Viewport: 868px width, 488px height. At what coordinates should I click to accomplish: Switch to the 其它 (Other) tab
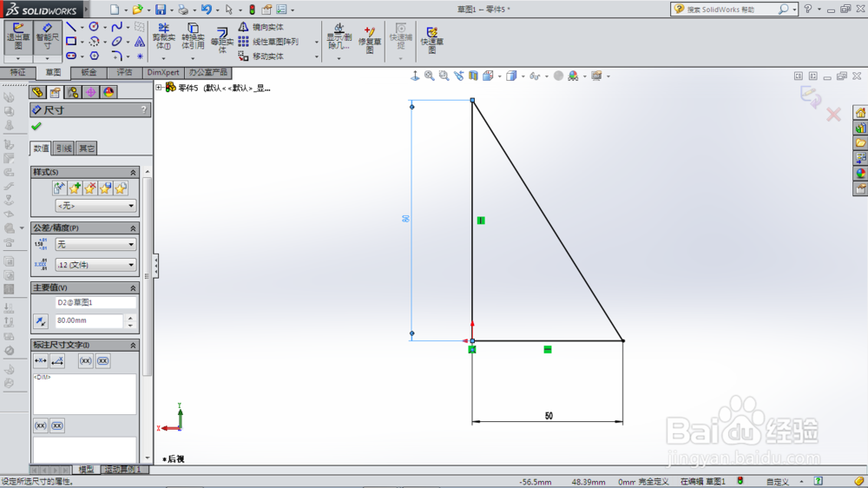click(86, 148)
